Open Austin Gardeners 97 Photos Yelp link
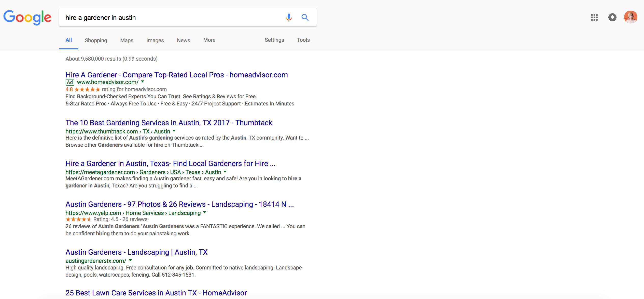This screenshot has height=299, width=644. (180, 204)
